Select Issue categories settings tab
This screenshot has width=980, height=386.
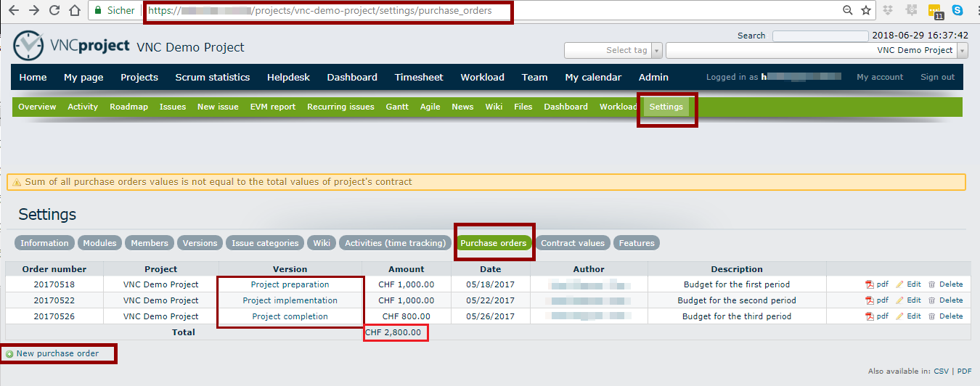[x=265, y=243]
